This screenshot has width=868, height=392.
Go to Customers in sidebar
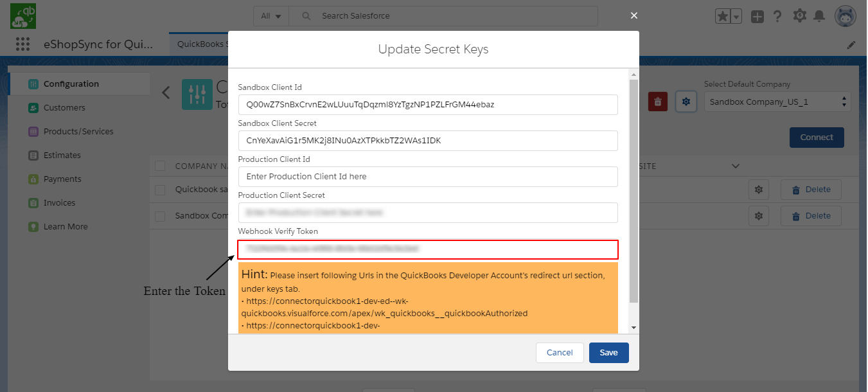click(64, 108)
